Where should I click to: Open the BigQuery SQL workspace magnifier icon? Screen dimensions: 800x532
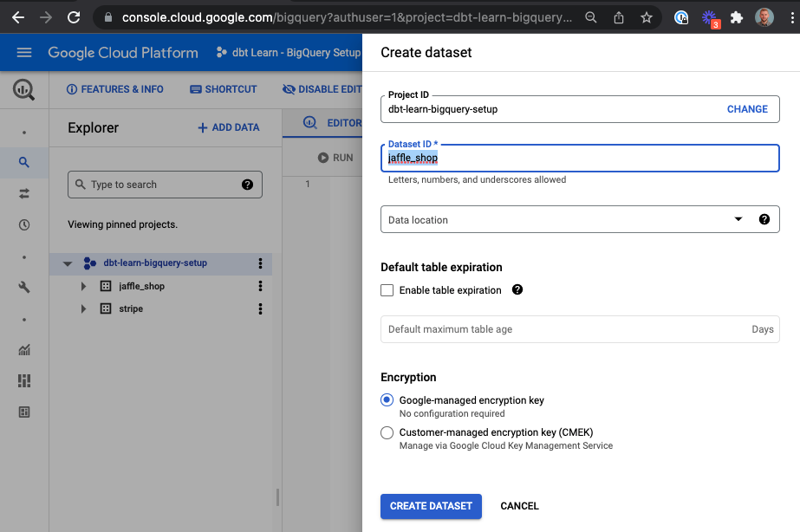(23, 161)
